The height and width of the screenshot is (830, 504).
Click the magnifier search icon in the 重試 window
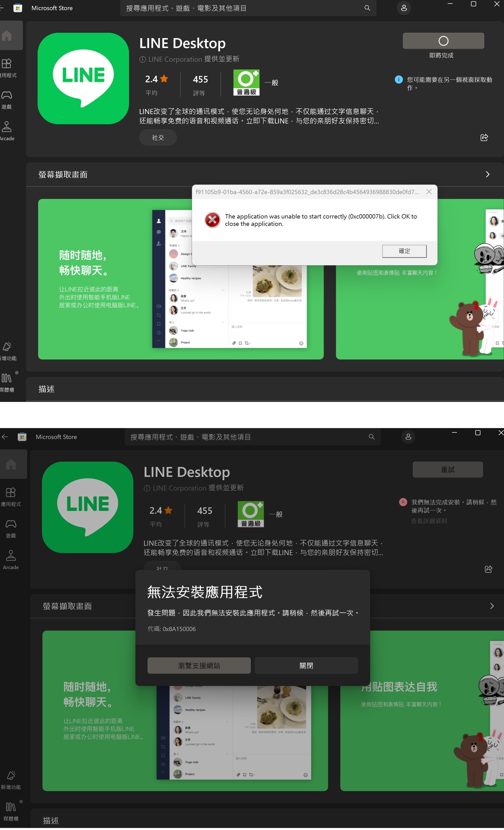(x=372, y=437)
